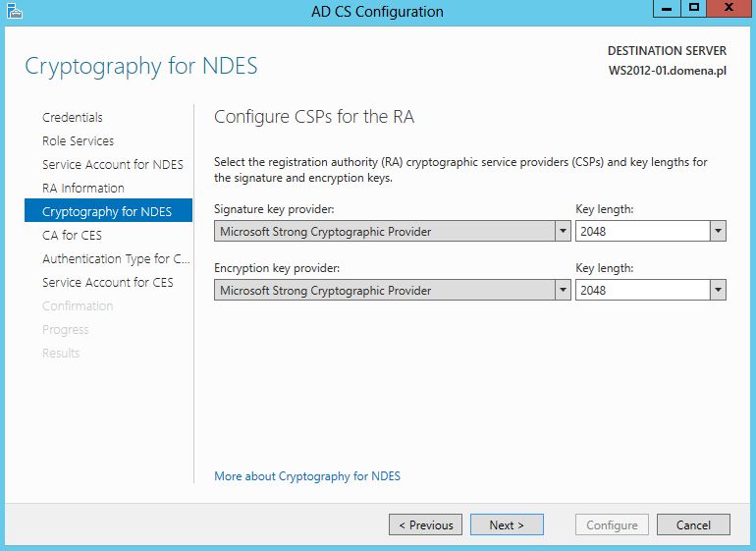This screenshot has width=756, height=551.
Task: Open the encryption Key length dropdown arrow
Action: (718, 290)
